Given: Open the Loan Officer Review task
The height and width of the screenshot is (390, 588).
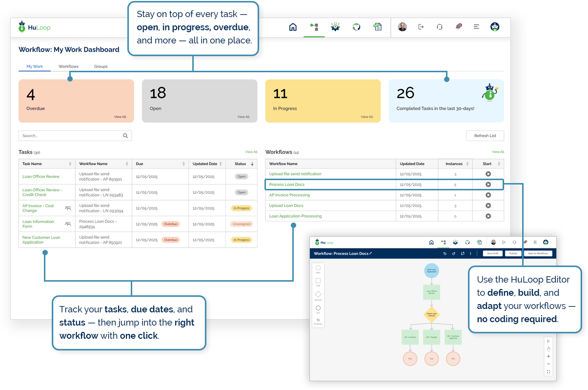Looking at the screenshot, I should point(41,177).
